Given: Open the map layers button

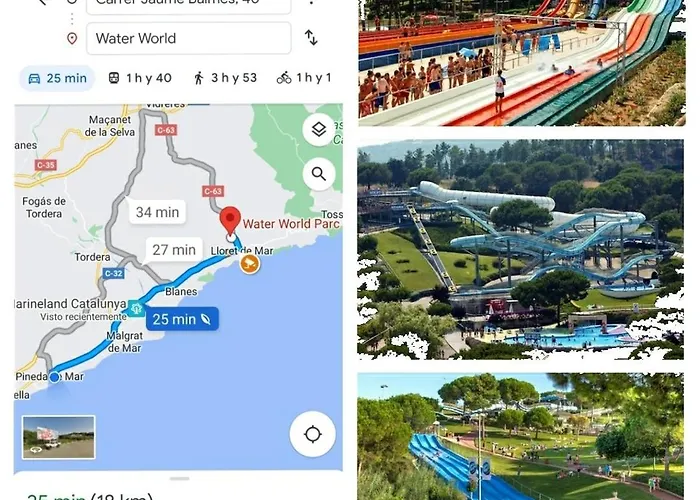Looking at the screenshot, I should click(319, 130).
